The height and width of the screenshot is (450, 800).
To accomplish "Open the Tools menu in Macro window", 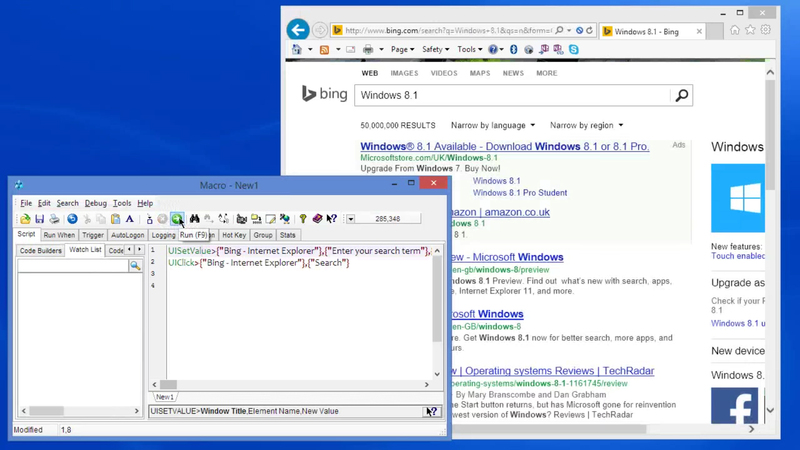I will (x=121, y=203).
